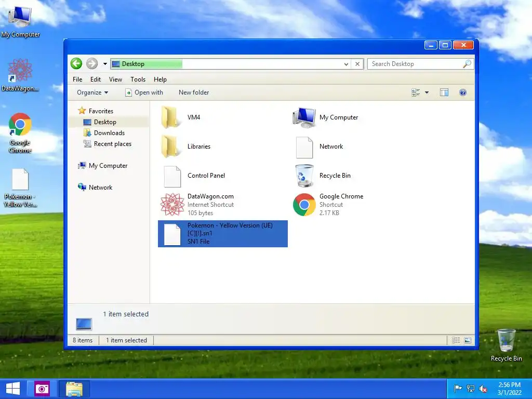Select Recent places in the navigation pane
Image resolution: width=532 pixels, height=399 pixels.
tap(113, 144)
